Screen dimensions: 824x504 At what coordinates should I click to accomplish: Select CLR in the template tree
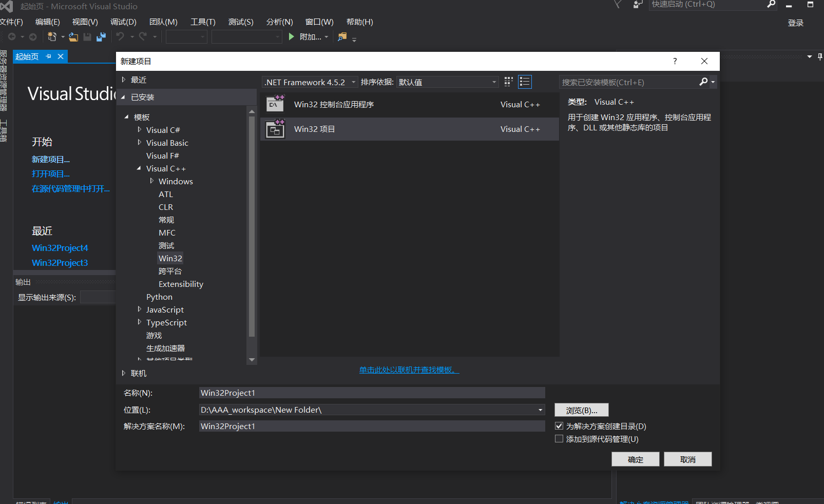point(166,207)
